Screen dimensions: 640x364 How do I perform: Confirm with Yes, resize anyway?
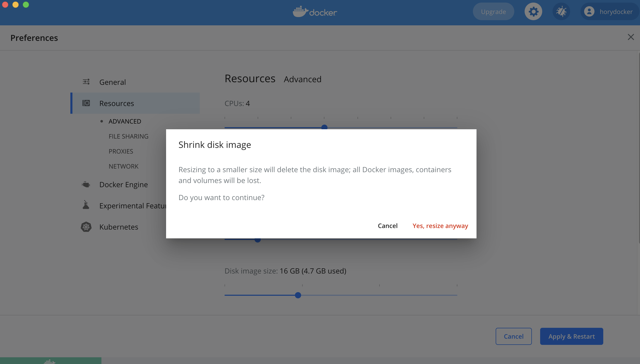(x=440, y=226)
